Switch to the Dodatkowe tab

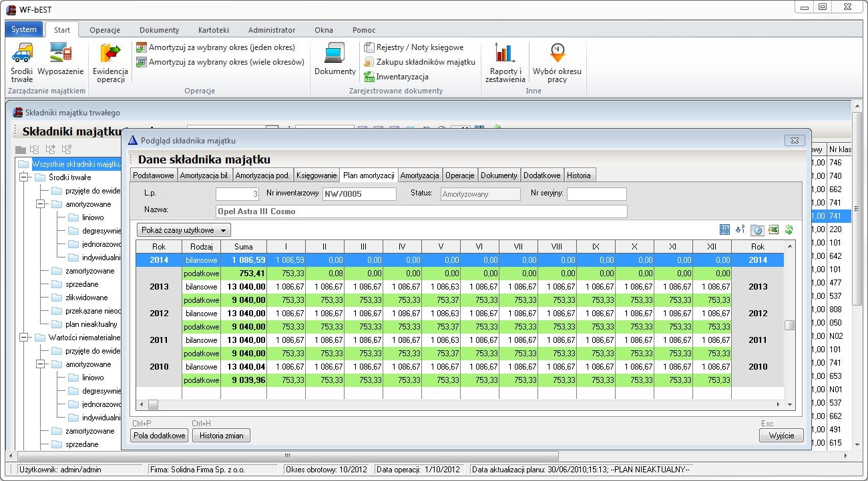coord(542,175)
